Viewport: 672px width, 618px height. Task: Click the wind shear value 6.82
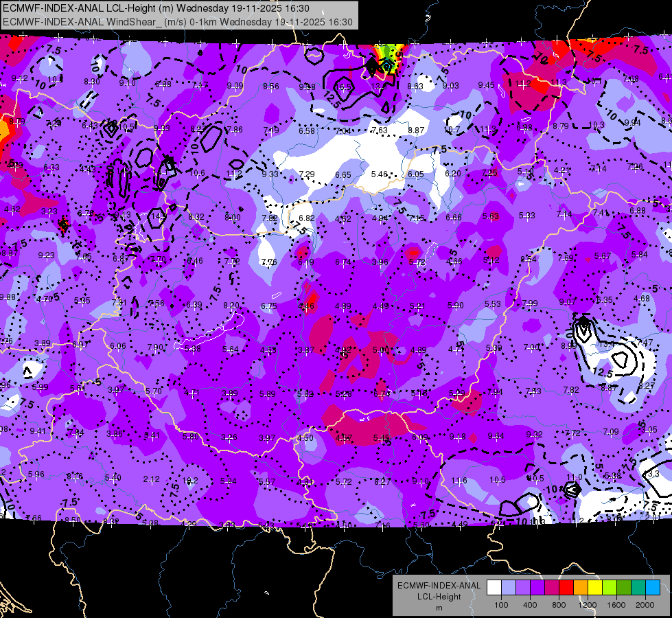tap(307, 218)
